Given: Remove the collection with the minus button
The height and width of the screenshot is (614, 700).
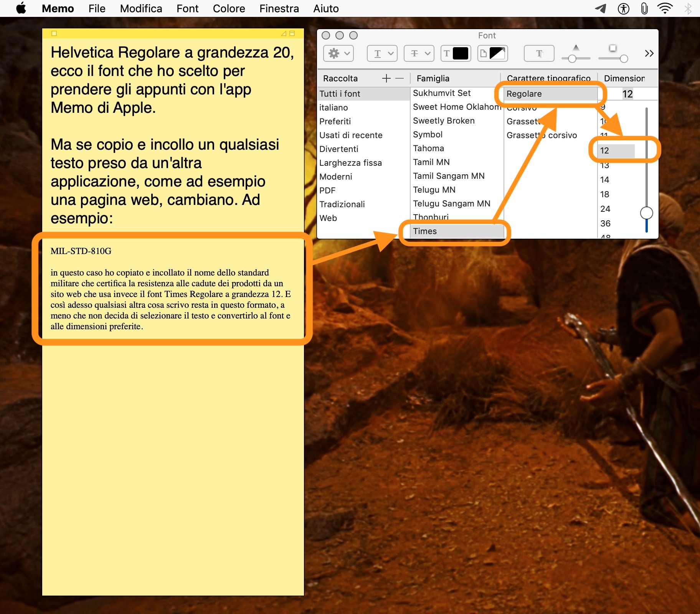Looking at the screenshot, I should point(400,78).
